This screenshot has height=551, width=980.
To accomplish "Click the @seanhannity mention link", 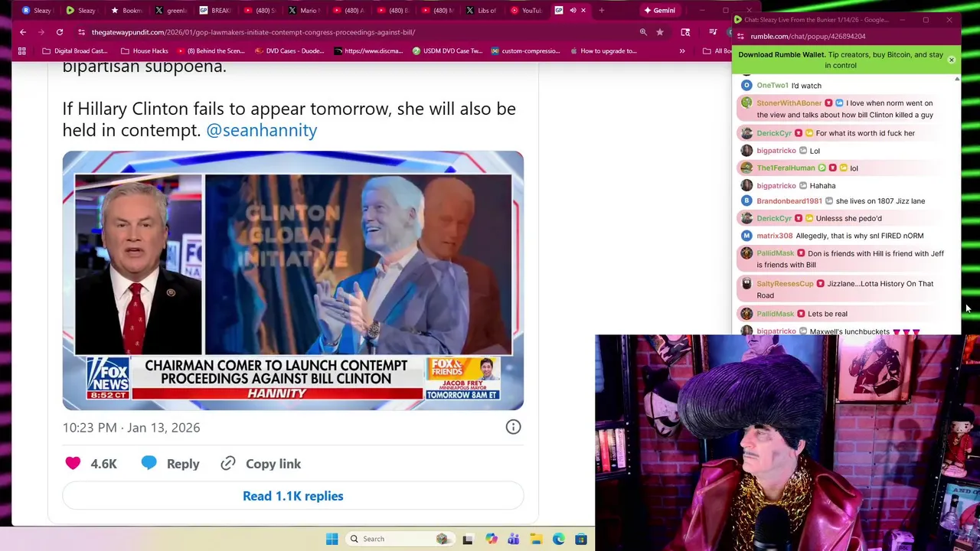I will tap(261, 130).
